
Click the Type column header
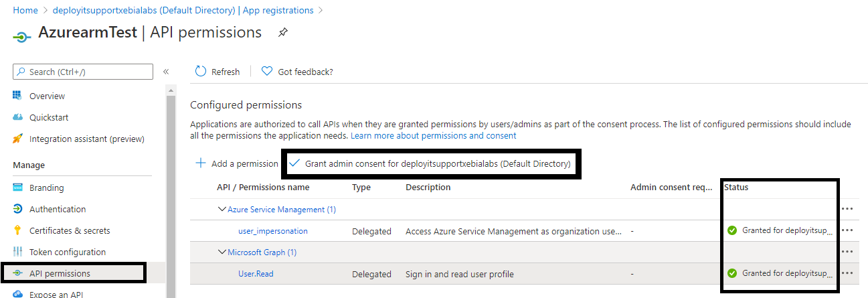361,187
